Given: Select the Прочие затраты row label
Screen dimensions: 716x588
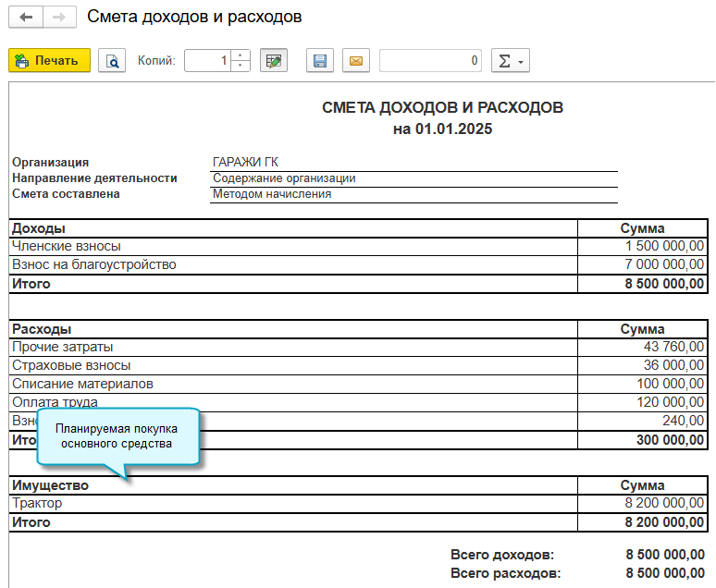Looking at the screenshot, I should click(63, 347).
